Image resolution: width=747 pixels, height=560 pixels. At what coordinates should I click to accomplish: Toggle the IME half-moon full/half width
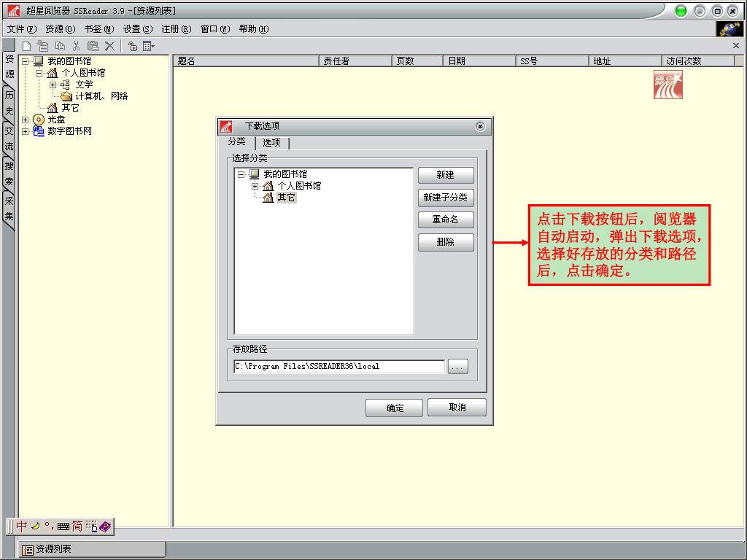[x=36, y=526]
